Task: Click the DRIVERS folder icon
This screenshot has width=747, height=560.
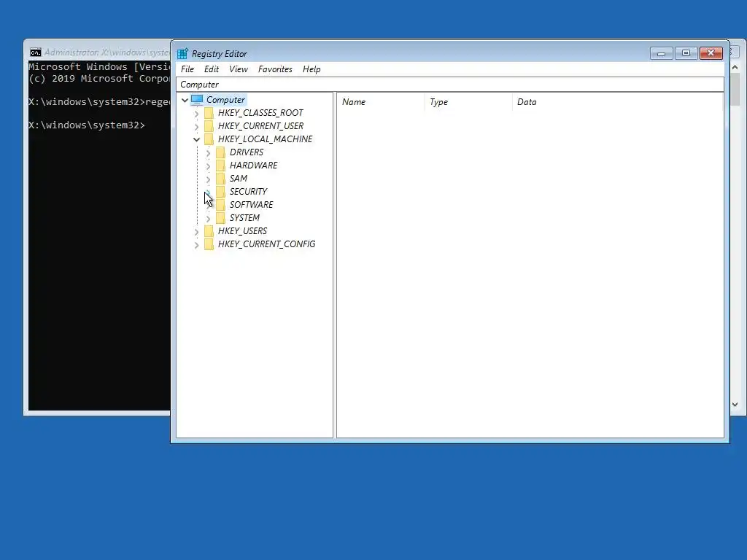Action: (x=220, y=152)
